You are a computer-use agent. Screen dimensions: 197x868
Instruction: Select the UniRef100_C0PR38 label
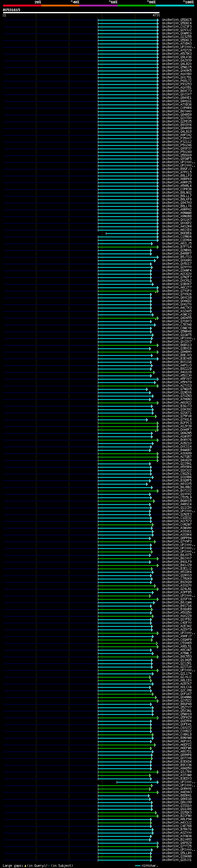click(177, 189)
